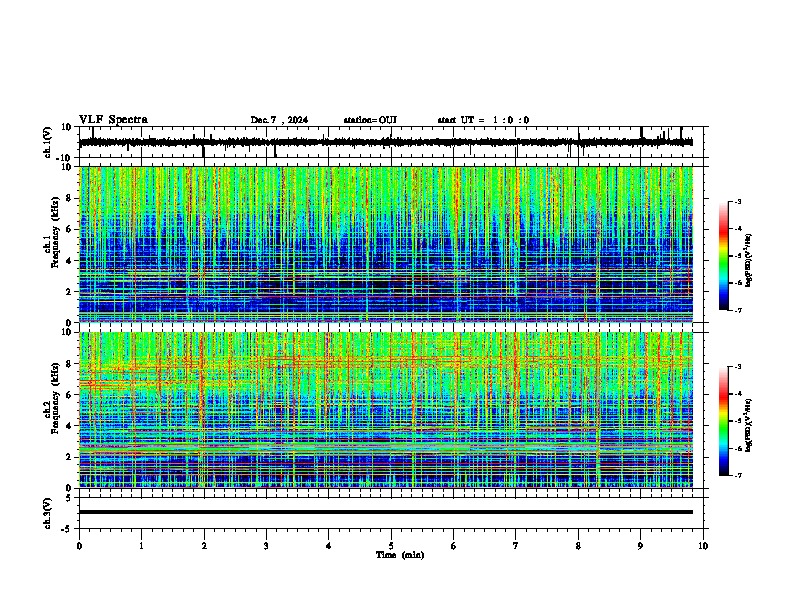This screenshot has height=612, width=792.
Task: Click tick label "4" on the Time axis
Action: coord(329,546)
